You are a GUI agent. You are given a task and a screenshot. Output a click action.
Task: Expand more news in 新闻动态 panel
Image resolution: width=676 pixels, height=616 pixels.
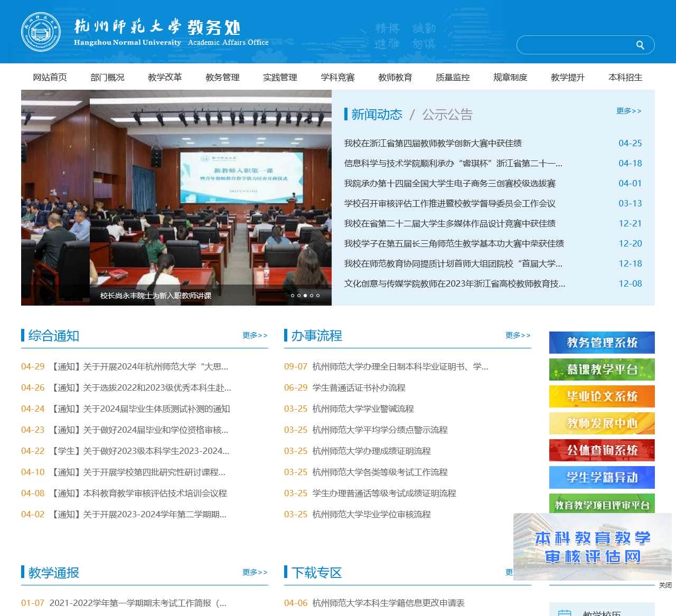click(x=628, y=111)
